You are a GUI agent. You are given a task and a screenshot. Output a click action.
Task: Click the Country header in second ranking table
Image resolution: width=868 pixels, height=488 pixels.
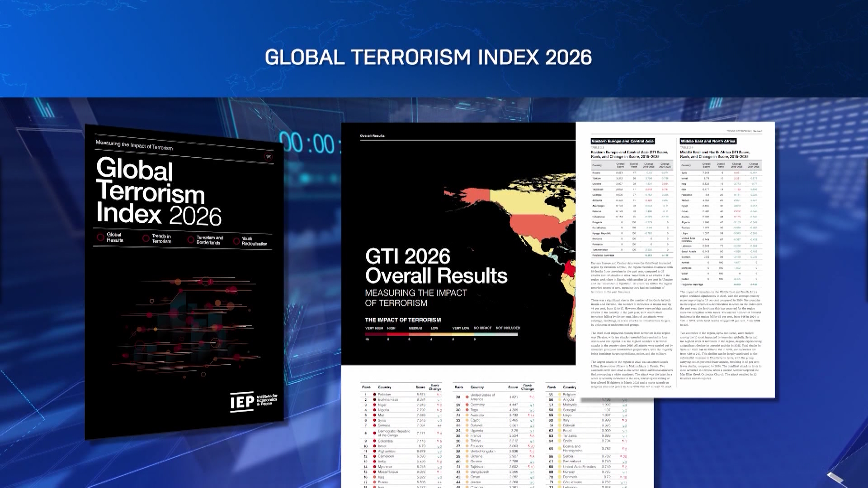pyautogui.click(x=477, y=387)
